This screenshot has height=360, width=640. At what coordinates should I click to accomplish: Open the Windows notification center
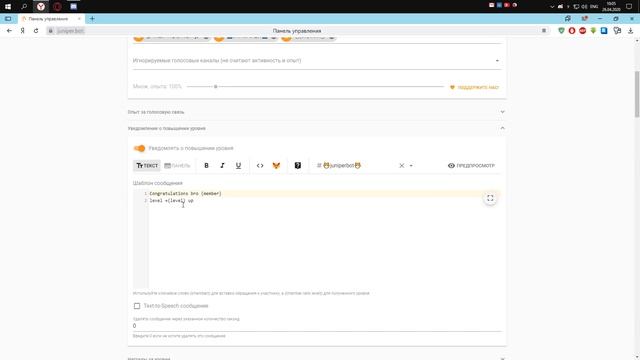(629, 7)
